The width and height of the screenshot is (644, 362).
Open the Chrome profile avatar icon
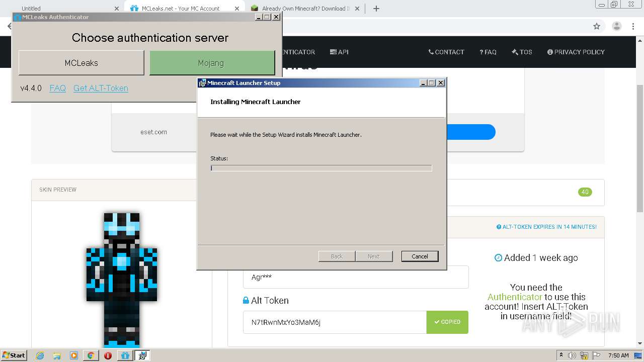[x=617, y=26]
